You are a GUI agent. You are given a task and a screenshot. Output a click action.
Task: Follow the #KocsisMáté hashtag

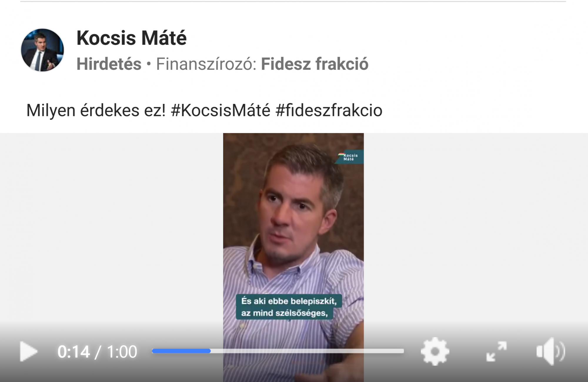pyautogui.click(x=220, y=110)
